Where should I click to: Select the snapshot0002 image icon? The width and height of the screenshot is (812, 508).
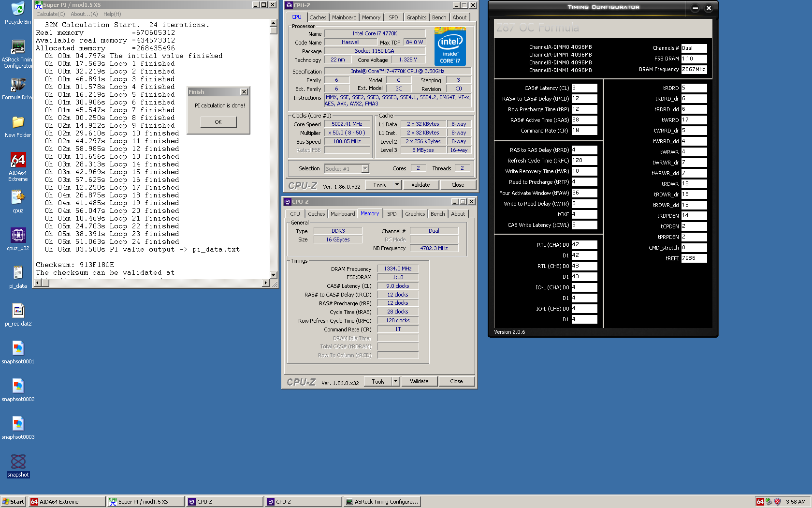[18, 387]
